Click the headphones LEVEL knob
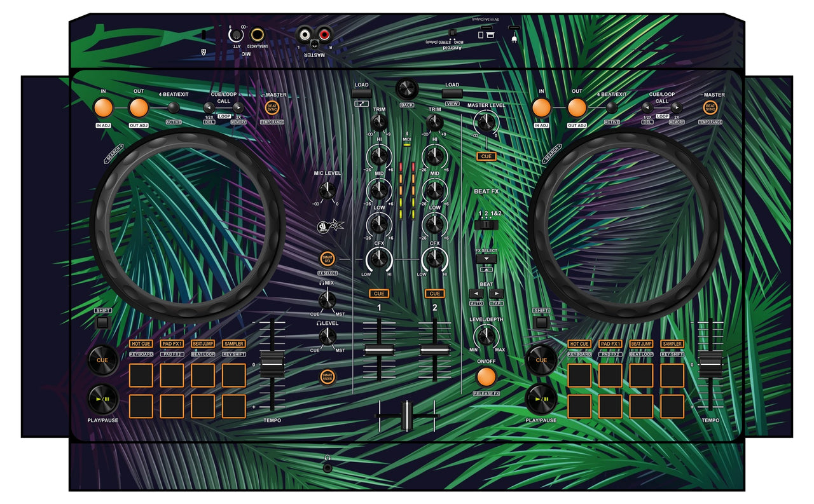814x504 pixels. [328, 336]
